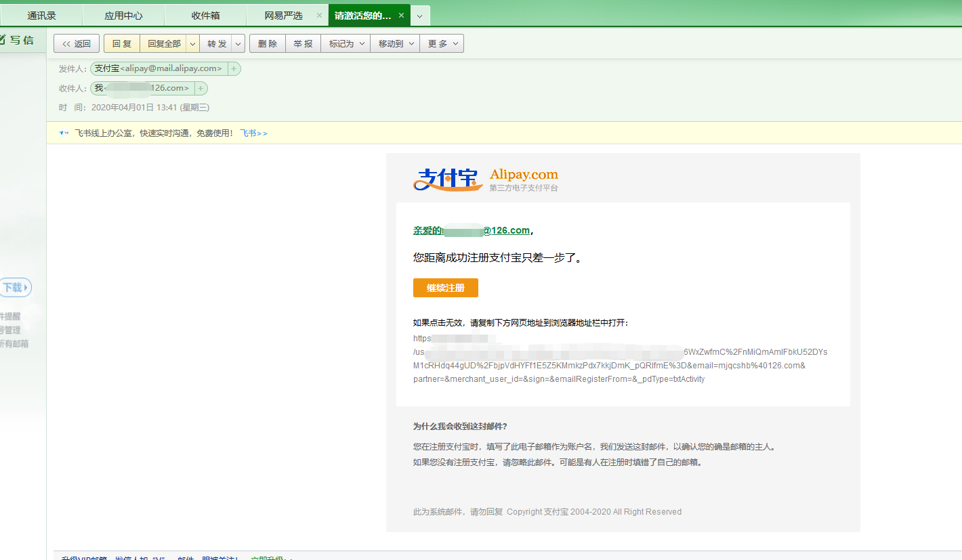Click the 转发 forward button
The height and width of the screenshot is (560, 962).
point(217,43)
